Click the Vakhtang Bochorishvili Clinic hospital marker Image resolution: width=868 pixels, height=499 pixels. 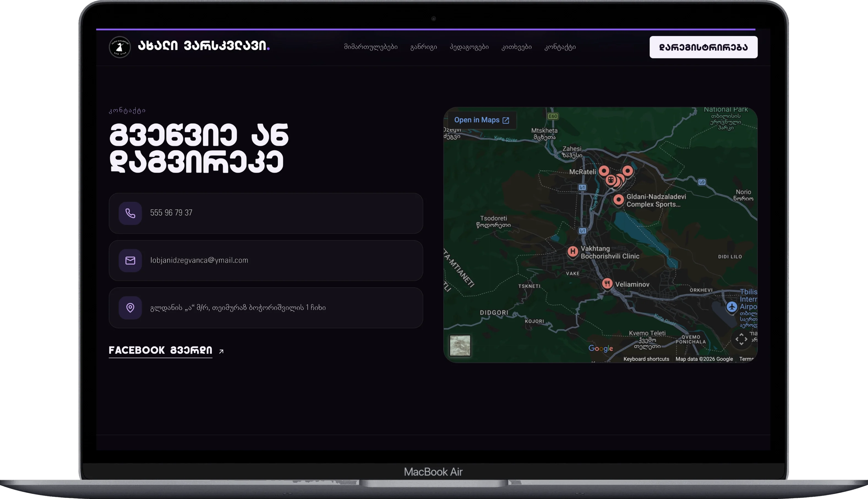[x=572, y=251]
